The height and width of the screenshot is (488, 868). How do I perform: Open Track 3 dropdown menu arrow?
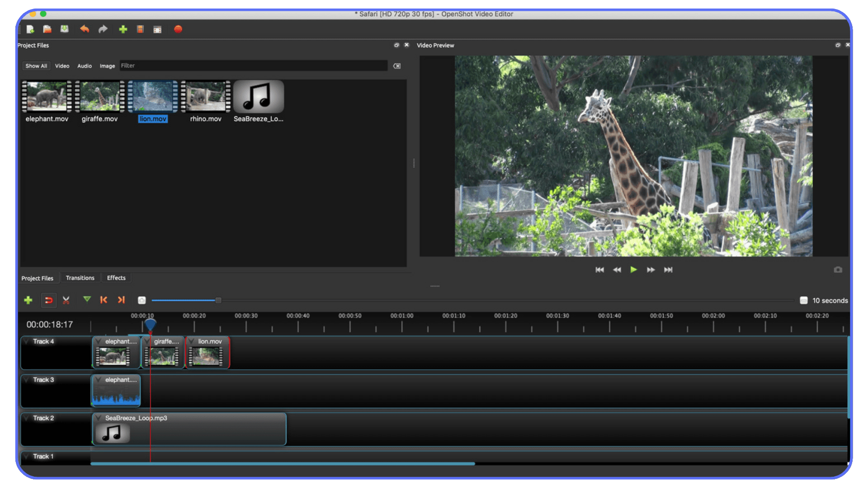click(27, 380)
